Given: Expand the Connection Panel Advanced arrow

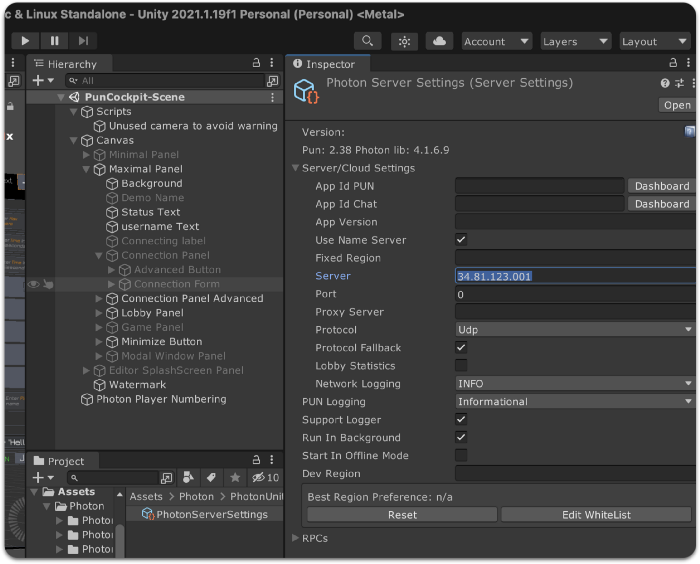Looking at the screenshot, I should coord(99,299).
